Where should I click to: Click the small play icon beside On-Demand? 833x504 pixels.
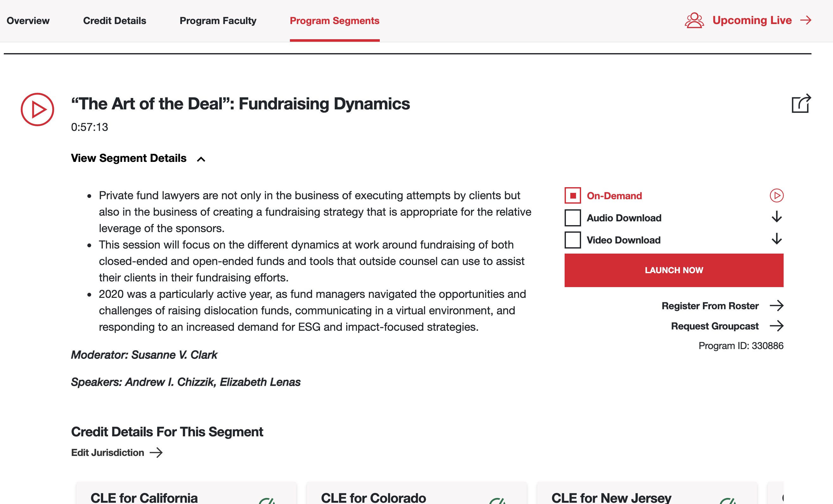[777, 196]
